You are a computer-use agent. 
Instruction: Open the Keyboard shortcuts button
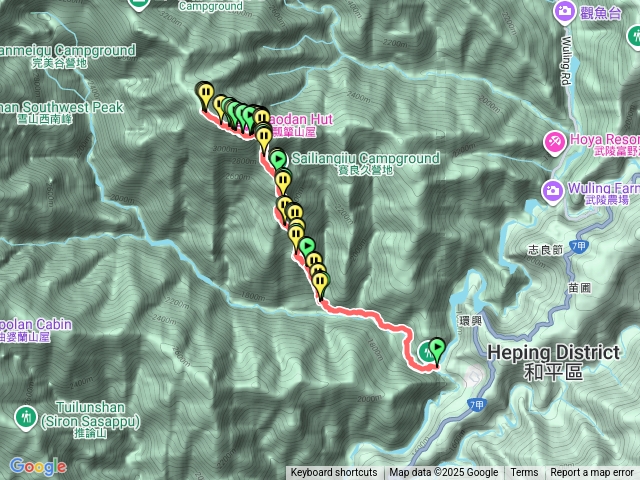334,473
